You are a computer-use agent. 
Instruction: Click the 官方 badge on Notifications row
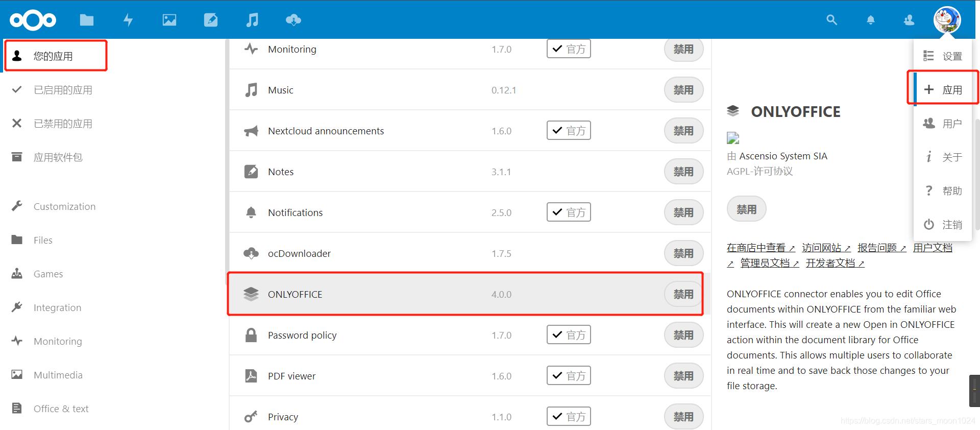coord(569,212)
